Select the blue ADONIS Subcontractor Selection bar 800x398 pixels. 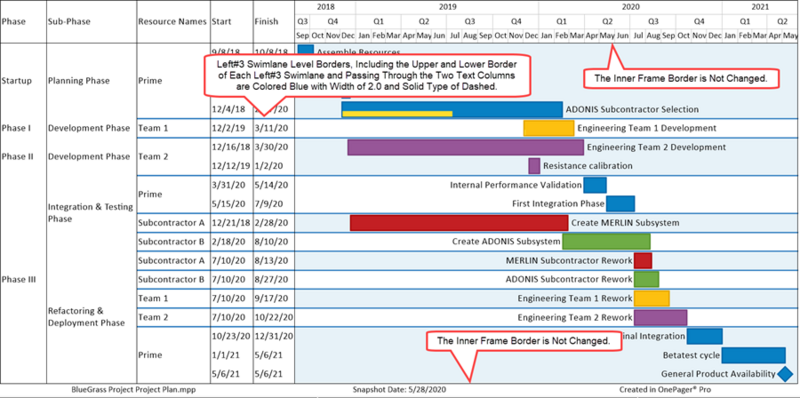(x=452, y=109)
